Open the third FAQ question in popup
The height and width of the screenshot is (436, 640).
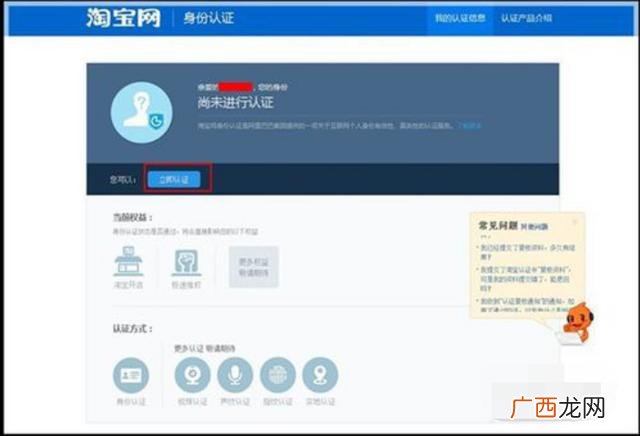pyautogui.click(x=527, y=305)
